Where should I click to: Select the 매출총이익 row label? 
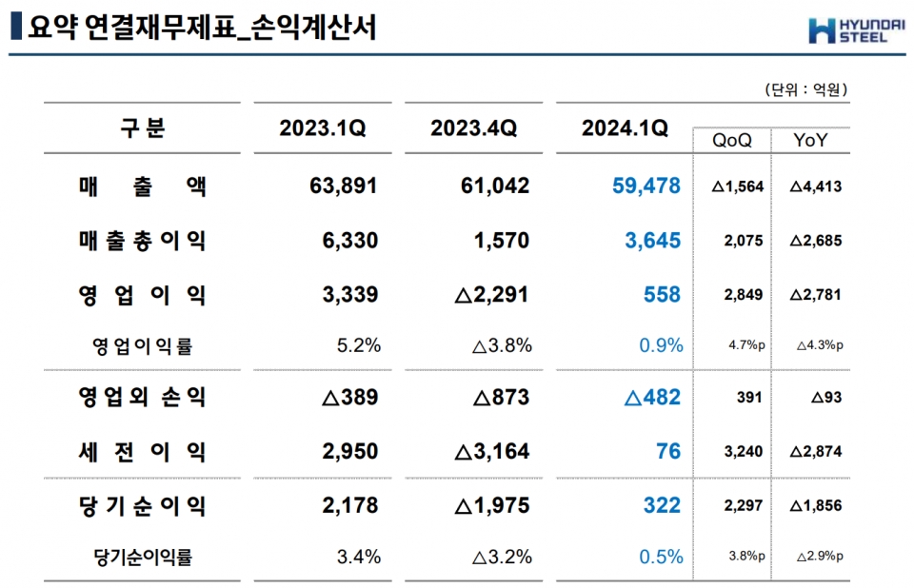[x=143, y=242]
